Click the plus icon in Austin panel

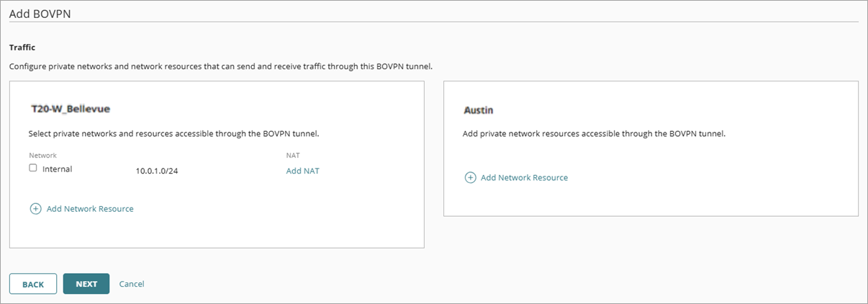(470, 177)
